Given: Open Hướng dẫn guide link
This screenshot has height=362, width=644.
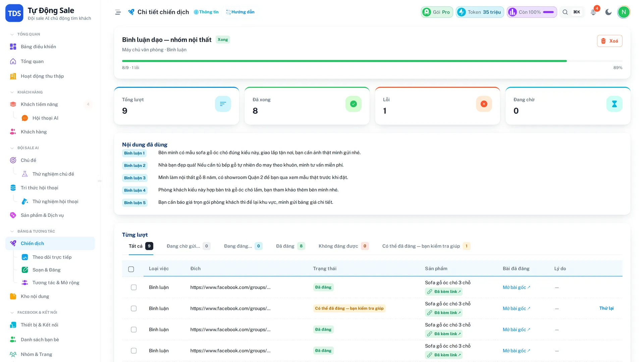Looking at the screenshot, I should point(240,12).
